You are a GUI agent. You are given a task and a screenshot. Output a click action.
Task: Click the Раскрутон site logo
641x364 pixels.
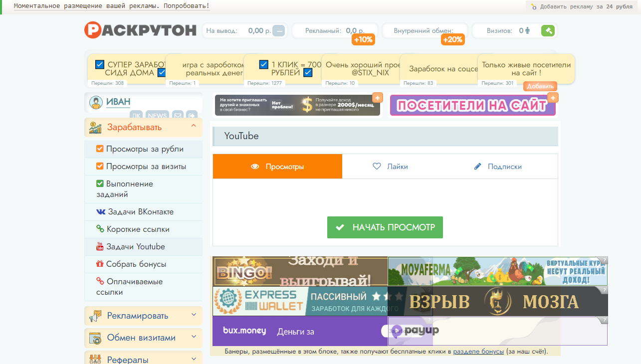[x=140, y=30]
